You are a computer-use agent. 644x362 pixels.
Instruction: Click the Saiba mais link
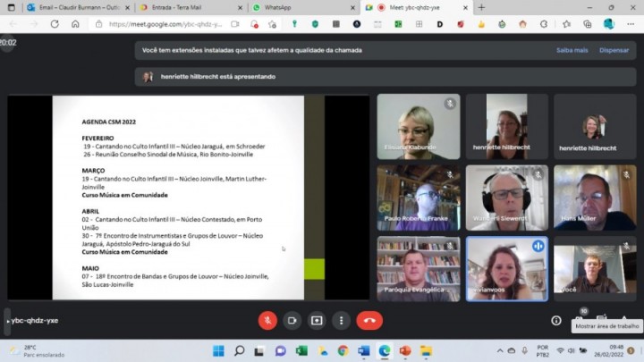(x=572, y=50)
